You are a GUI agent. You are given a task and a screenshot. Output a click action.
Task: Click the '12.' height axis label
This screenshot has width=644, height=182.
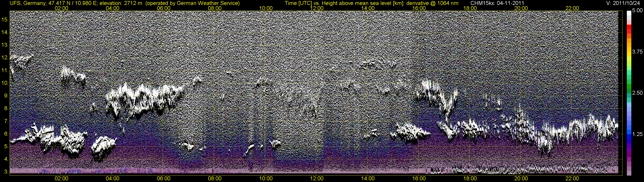[x=5, y=58]
